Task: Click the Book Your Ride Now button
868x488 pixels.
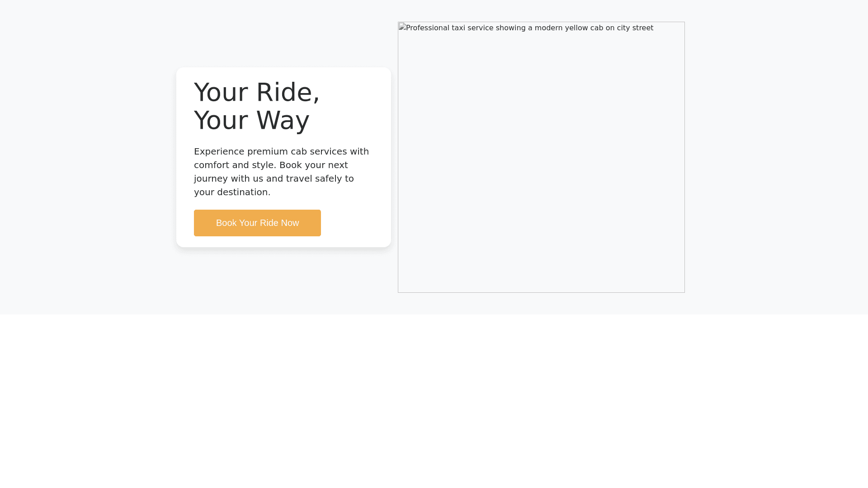Action: pyautogui.click(x=257, y=223)
